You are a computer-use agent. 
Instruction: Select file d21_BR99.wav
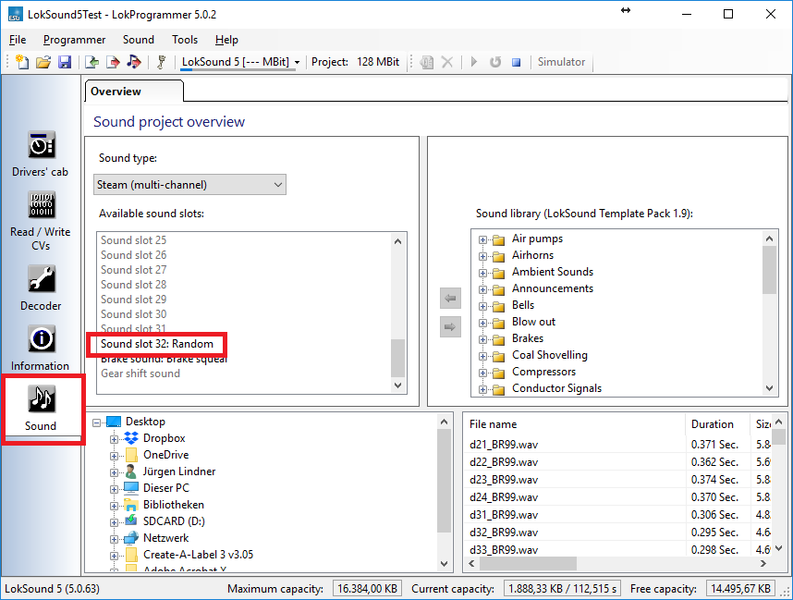click(x=504, y=445)
